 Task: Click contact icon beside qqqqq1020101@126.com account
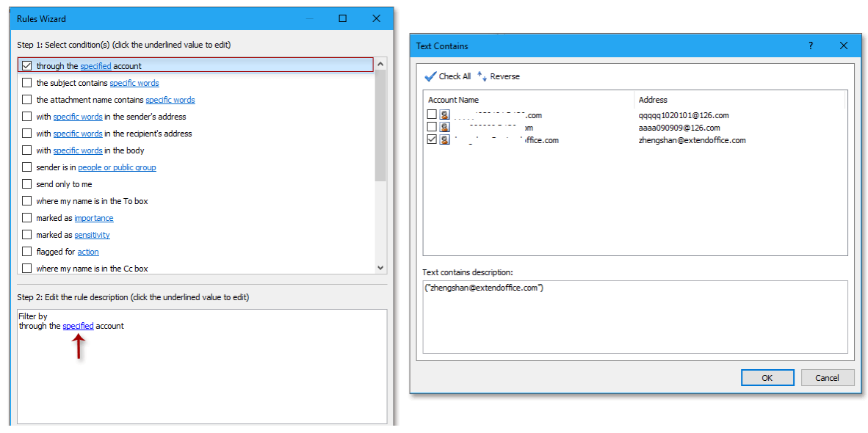tap(445, 114)
